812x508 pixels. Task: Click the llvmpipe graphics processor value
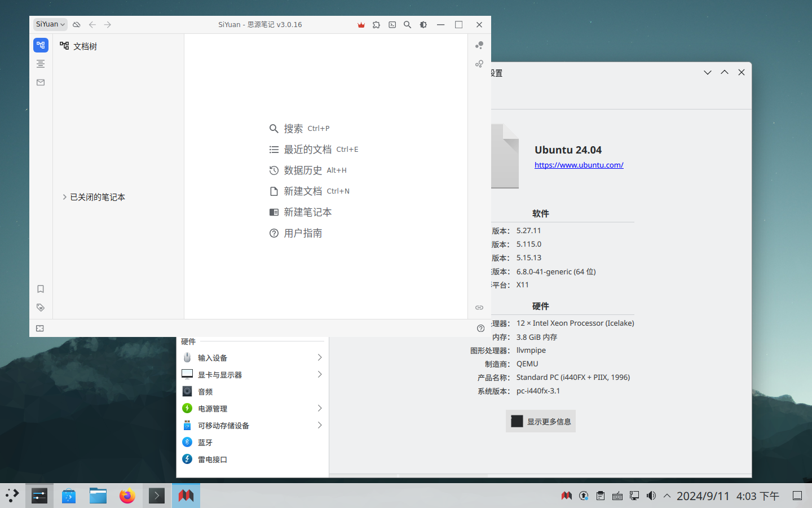(x=531, y=350)
